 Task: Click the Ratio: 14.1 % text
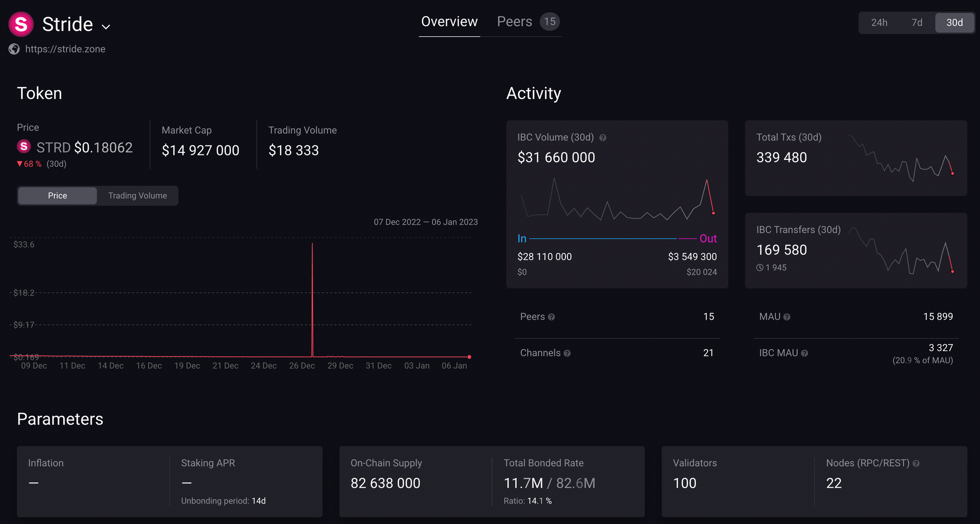pos(528,501)
